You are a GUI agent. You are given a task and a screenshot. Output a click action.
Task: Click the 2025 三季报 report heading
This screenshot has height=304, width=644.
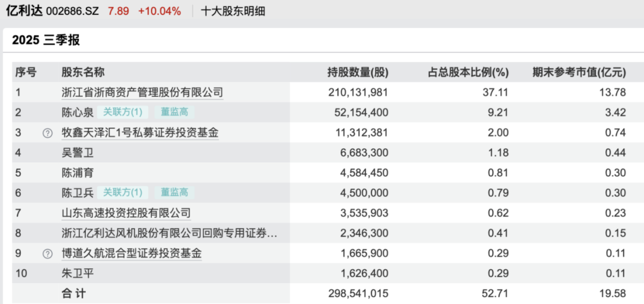[46, 41]
